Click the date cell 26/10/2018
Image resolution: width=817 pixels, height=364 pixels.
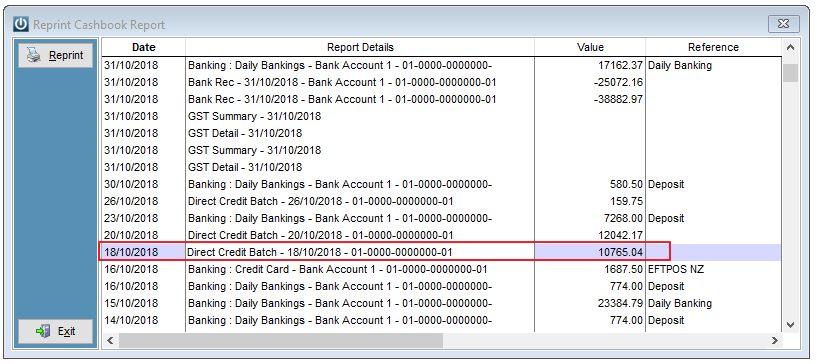coord(143,201)
